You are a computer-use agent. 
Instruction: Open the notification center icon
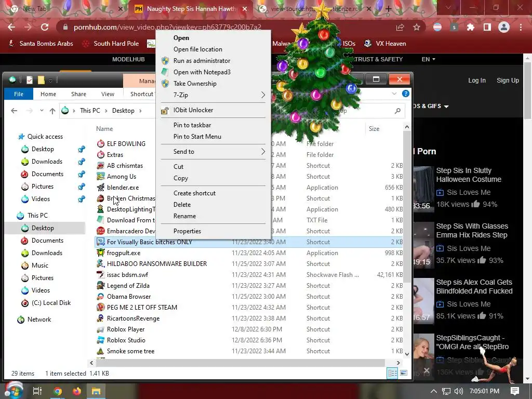[x=515, y=391]
